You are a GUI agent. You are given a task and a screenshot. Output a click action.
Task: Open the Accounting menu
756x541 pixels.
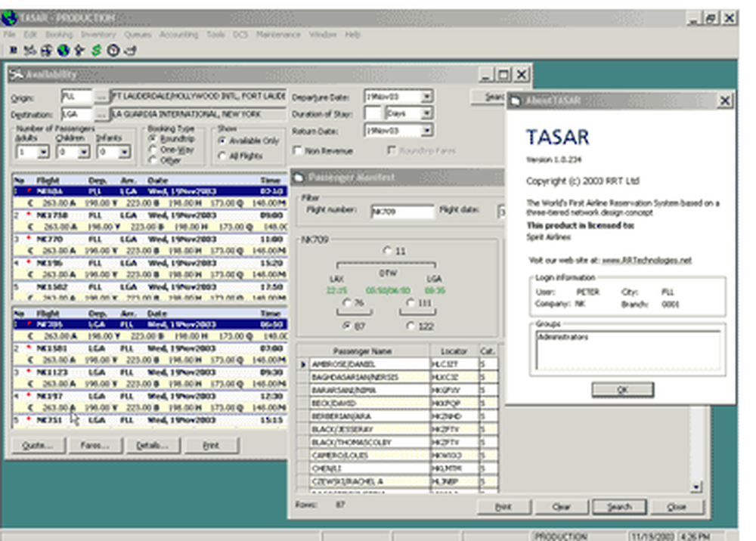click(x=179, y=35)
